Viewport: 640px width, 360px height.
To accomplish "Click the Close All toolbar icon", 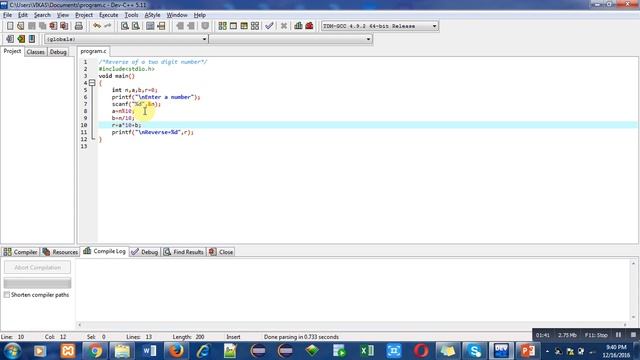I will coord(64,26).
